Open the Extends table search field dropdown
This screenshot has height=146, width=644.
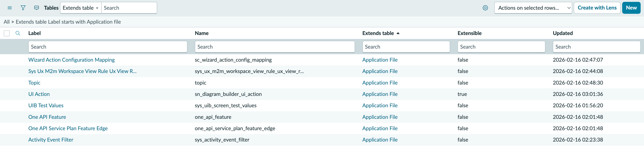(x=81, y=8)
